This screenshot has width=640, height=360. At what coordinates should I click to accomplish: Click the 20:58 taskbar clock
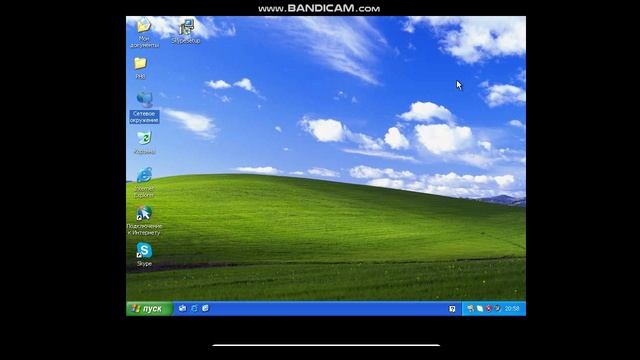click(x=512, y=309)
